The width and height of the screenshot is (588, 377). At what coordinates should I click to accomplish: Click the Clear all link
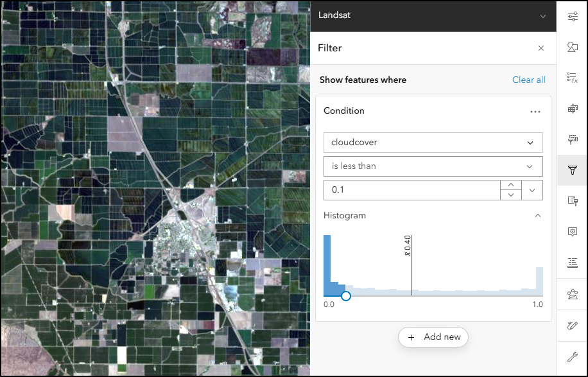pos(528,80)
